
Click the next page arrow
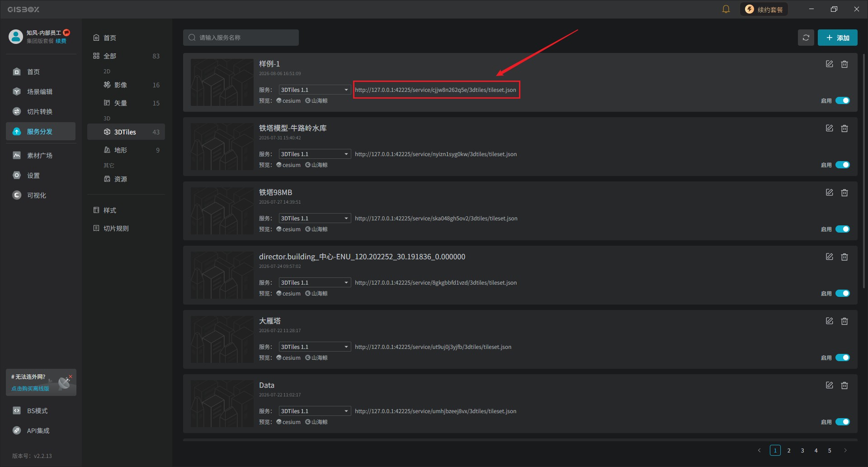tap(845, 451)
